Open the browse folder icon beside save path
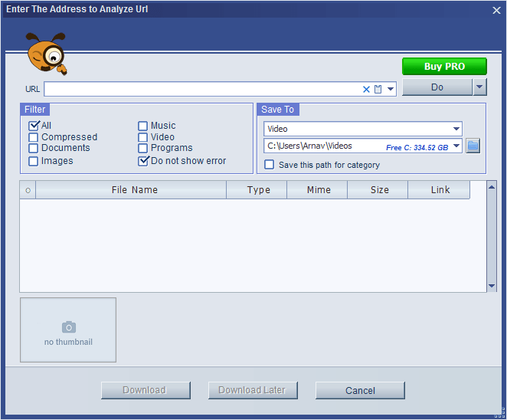The width and height of the screenshot is (507, 420). (x=473, y=146)
